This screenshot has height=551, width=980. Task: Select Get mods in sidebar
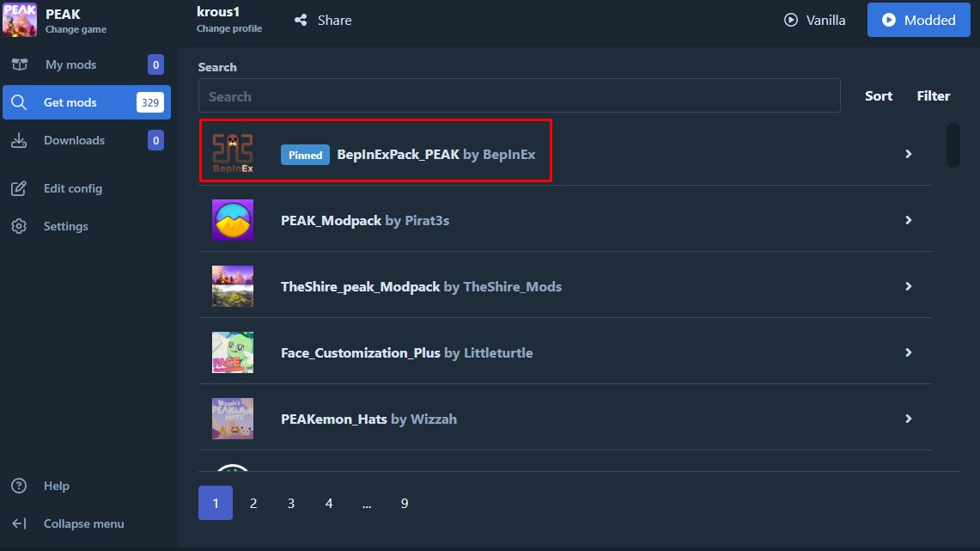pyautogui.click(x=86, y=102)
